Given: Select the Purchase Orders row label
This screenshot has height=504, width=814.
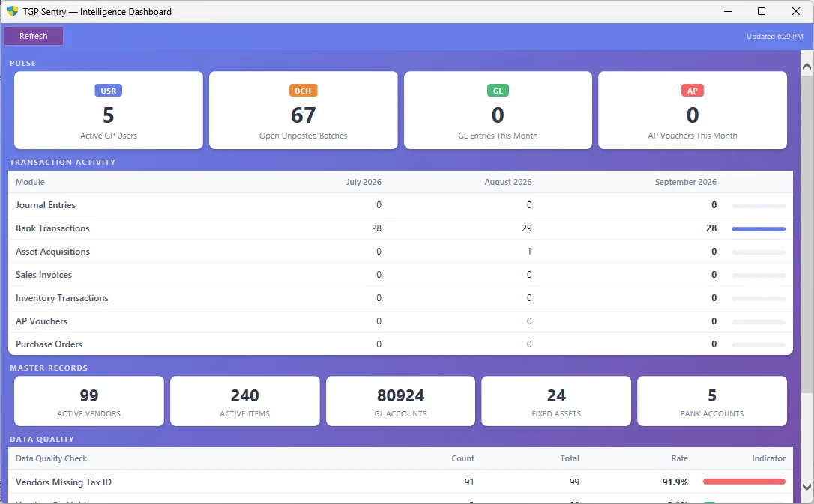Looking at the screenshot, I should tap(49, 344).
